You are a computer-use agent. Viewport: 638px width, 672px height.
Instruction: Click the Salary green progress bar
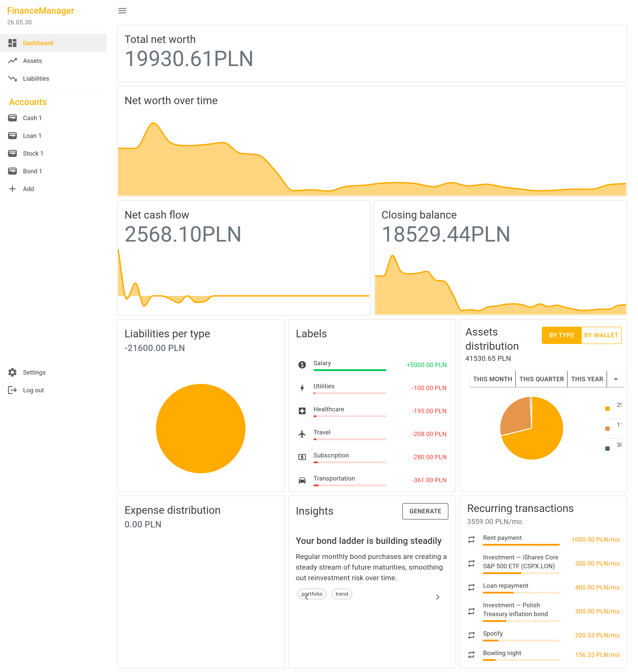(x=350, y=370)
